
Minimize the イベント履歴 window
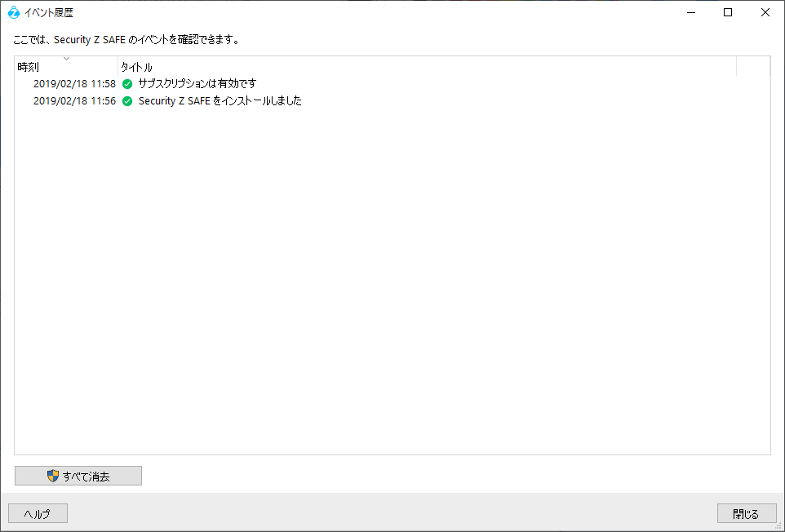[x=690, y=12]
